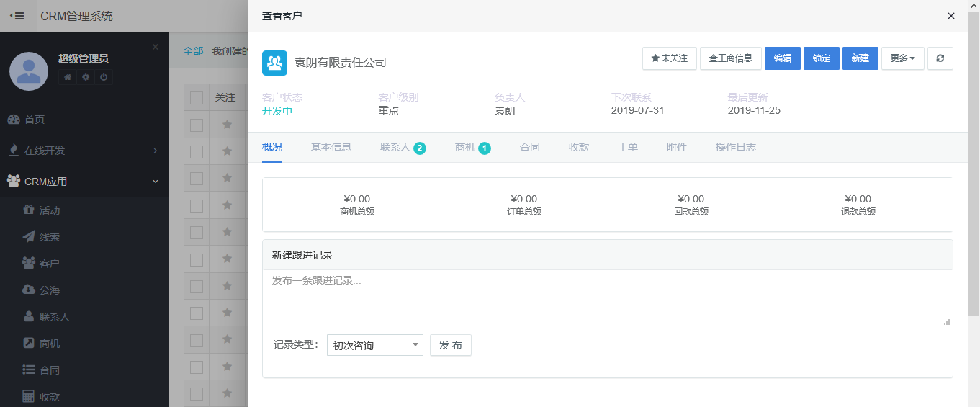The width and height of the screenshot is (980, 407).
Task: Click the customer avatar icon beside 袁朗有限责任公司
Action: tap(274, 63)
